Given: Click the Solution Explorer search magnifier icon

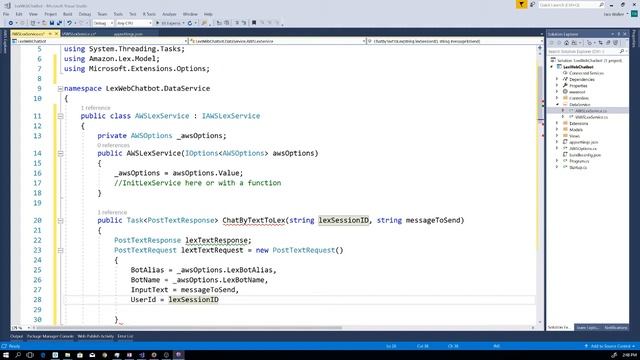Looking at the screenshot, I should [622, 51].
